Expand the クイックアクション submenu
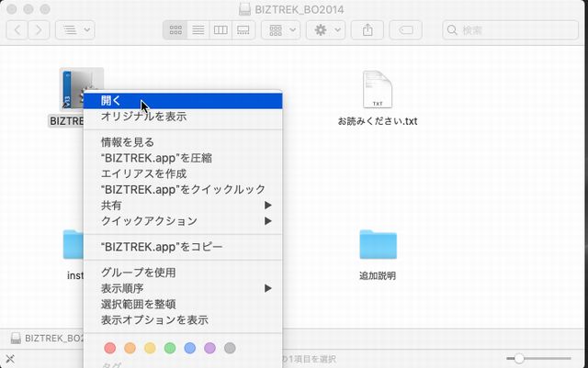 (x=183, y=221)
